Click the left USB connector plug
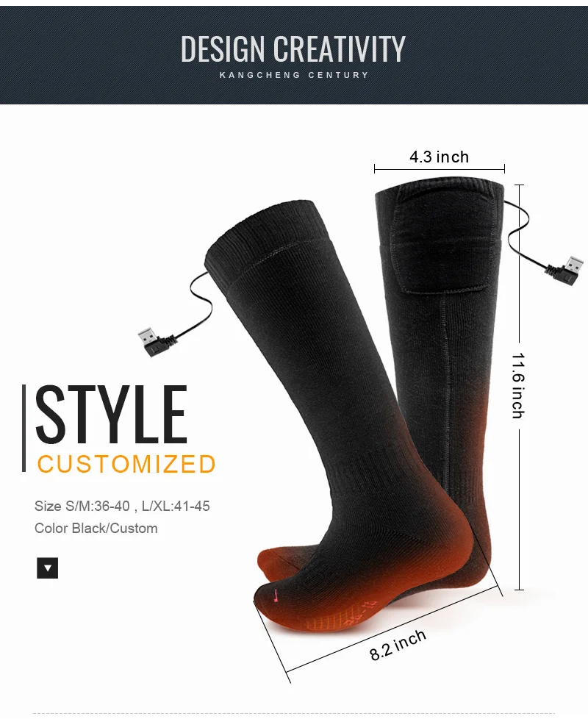 pyautogui.click(x=154, y=342)
